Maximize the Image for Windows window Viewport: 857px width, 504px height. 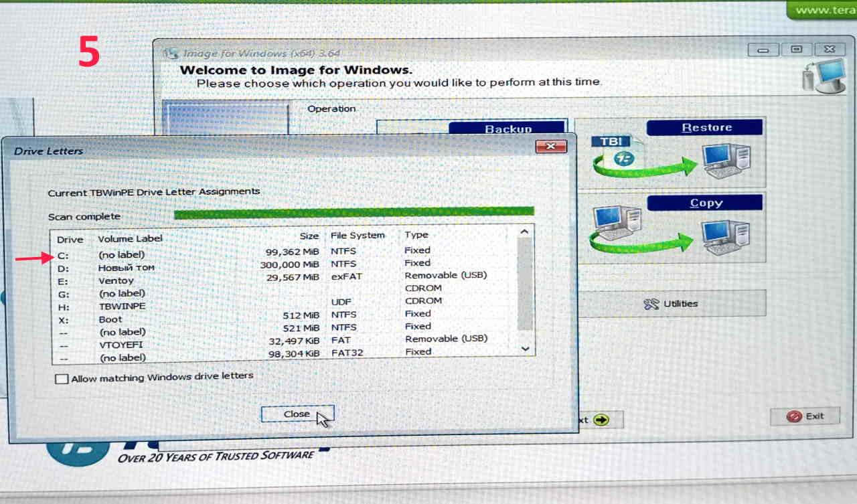click(795, 49)
